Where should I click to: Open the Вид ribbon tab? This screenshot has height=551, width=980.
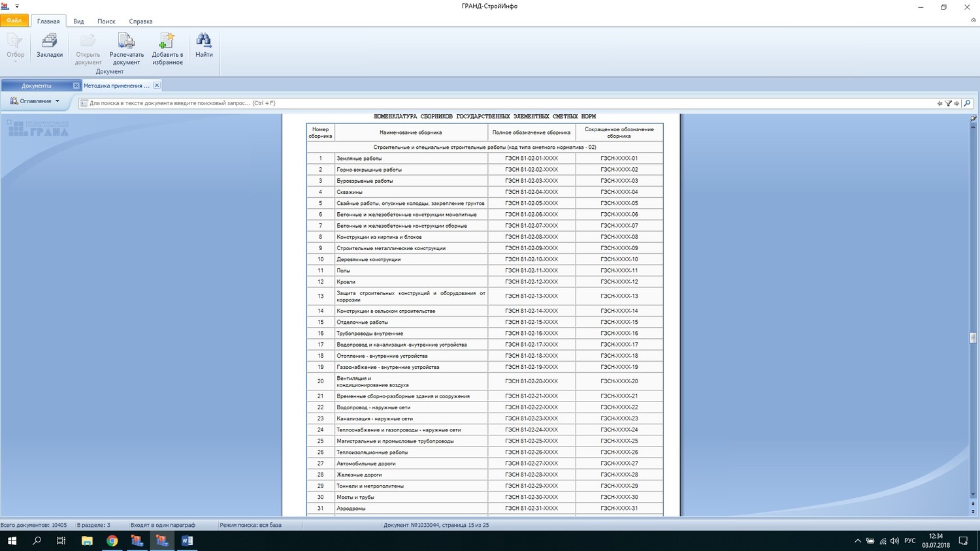pos(78,22)
